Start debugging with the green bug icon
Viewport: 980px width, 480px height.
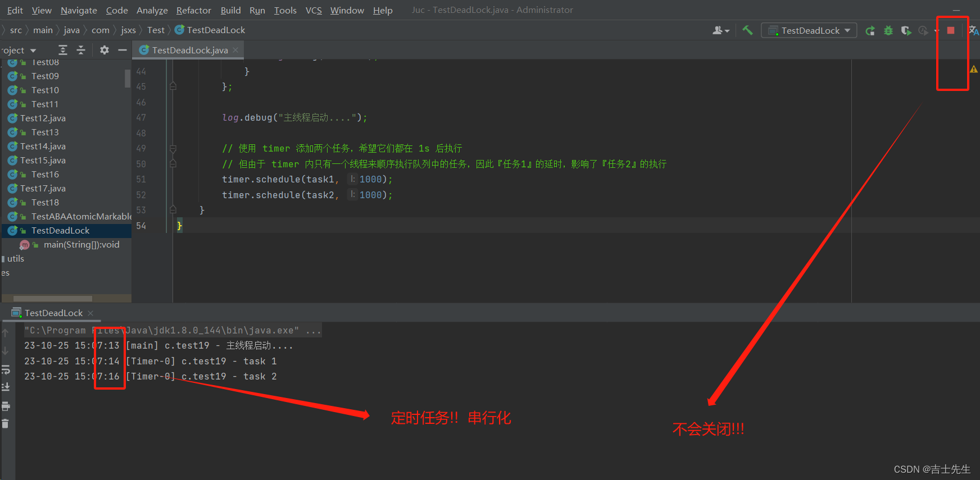tap(888, 31)
